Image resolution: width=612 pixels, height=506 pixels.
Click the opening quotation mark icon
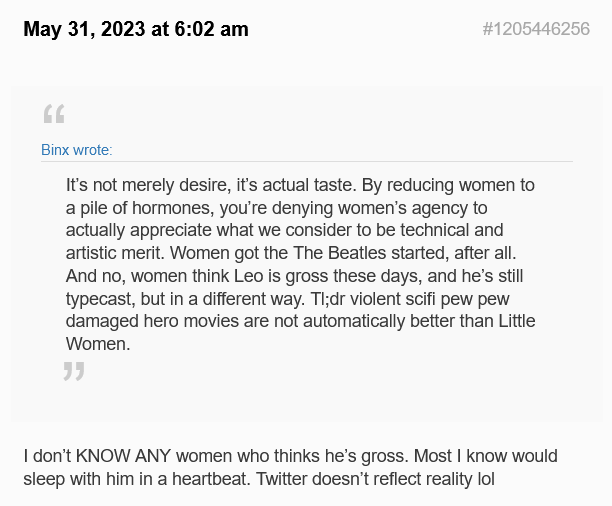tap(54, 113)
